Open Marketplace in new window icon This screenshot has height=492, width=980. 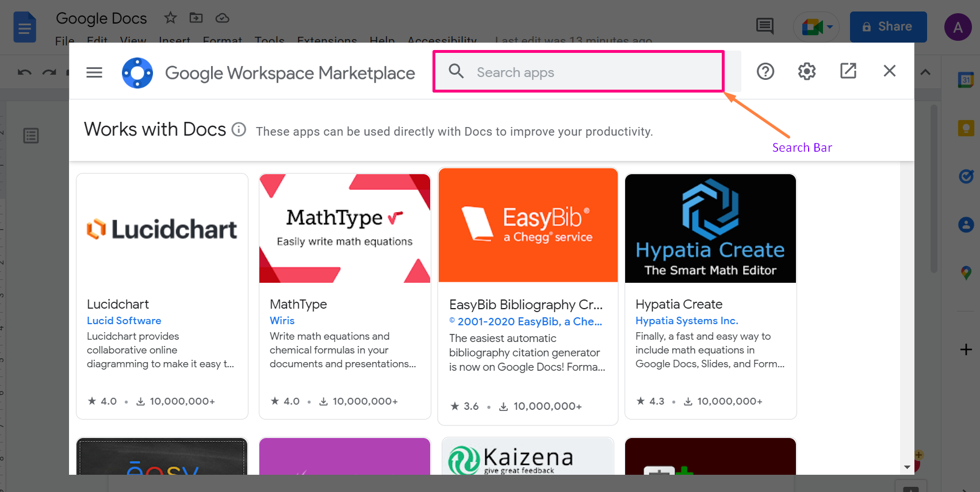(848, 71)
